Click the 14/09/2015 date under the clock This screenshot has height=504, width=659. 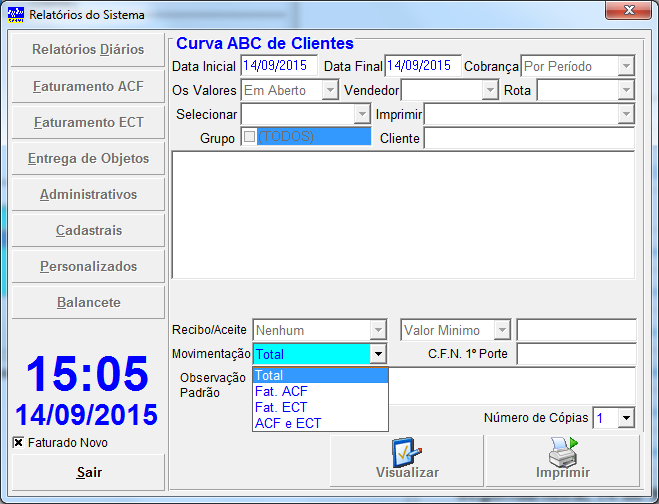[x=87, y=414]
